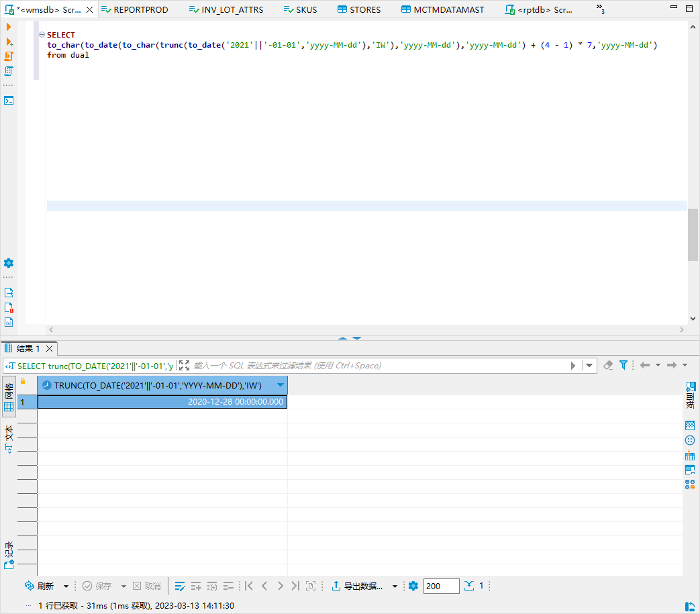The height and width of the screenshot is (614, 700).
Task: Click the file icon with red badge
Action: 9,307
